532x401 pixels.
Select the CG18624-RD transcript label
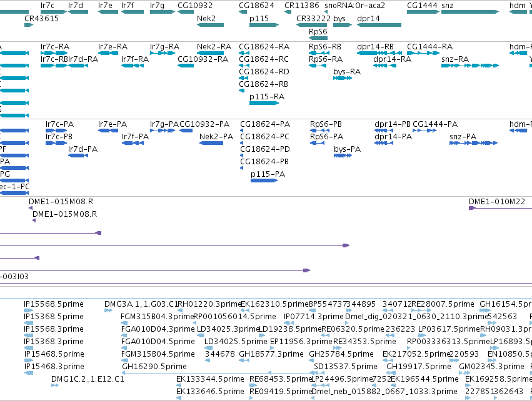point(264,72)
